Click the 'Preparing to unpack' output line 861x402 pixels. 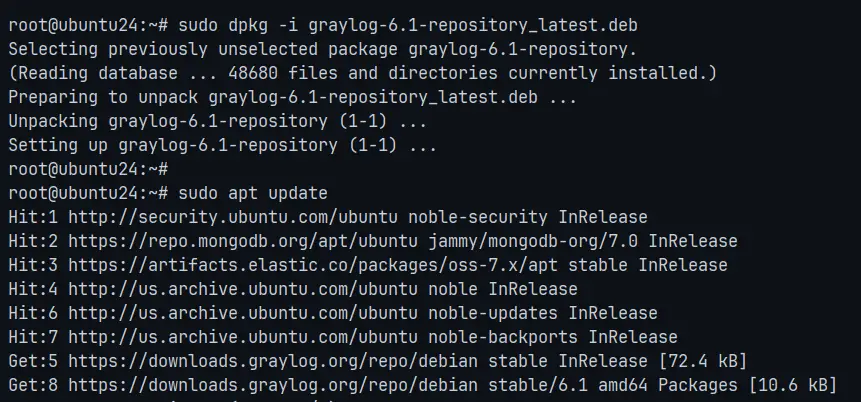[x=293, y=97]
